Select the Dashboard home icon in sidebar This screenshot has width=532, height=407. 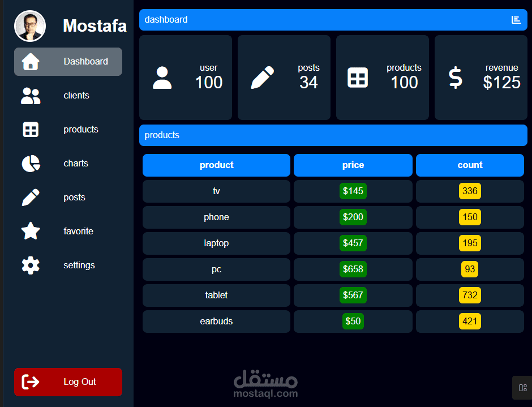30,62
